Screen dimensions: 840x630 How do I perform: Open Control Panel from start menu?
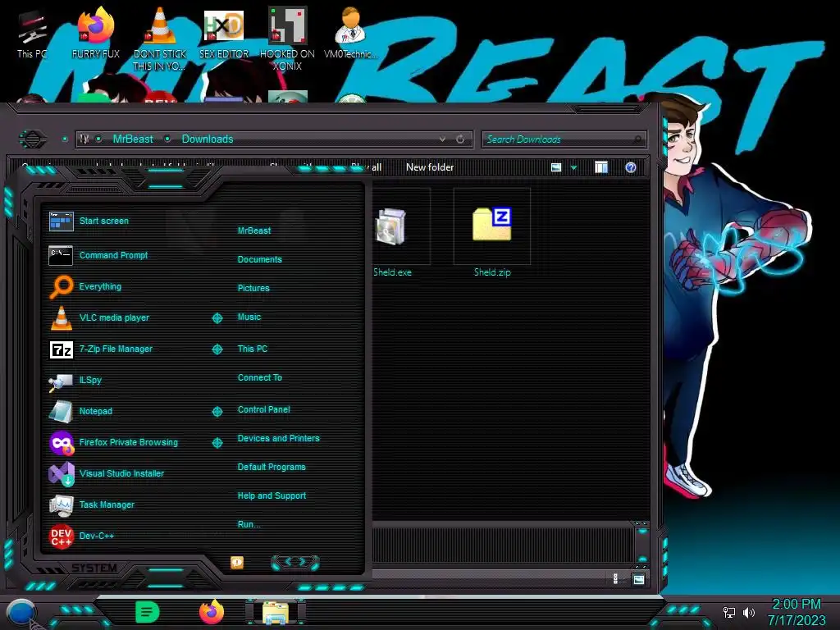coord(263,410)
